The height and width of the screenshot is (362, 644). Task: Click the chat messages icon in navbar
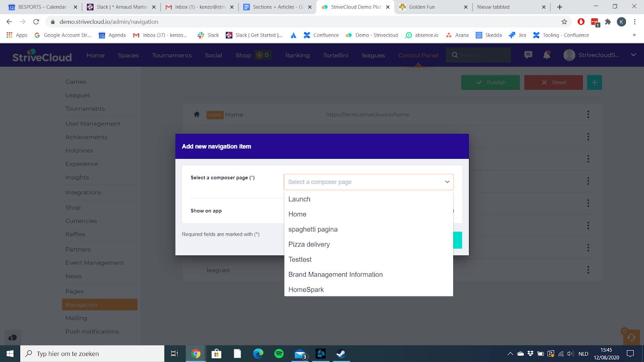[528, 55]
